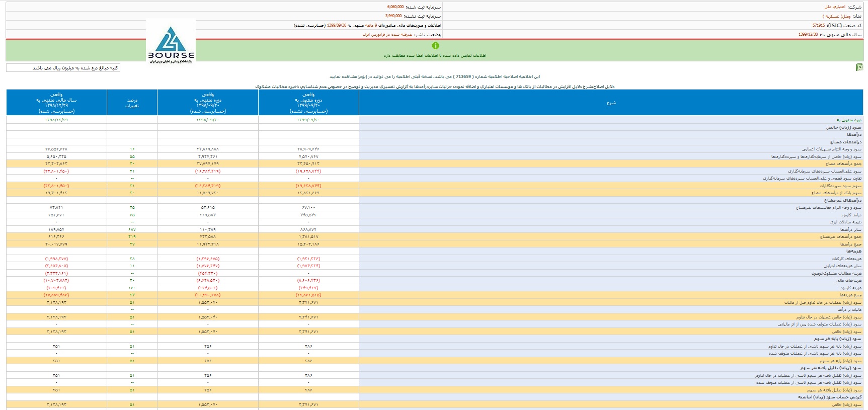Screen dimensions: 868x410
Task: Click the row label 'جمع درآمدهای غیرمشاع'
Action: pyautogui.click(x=840, y=237)
